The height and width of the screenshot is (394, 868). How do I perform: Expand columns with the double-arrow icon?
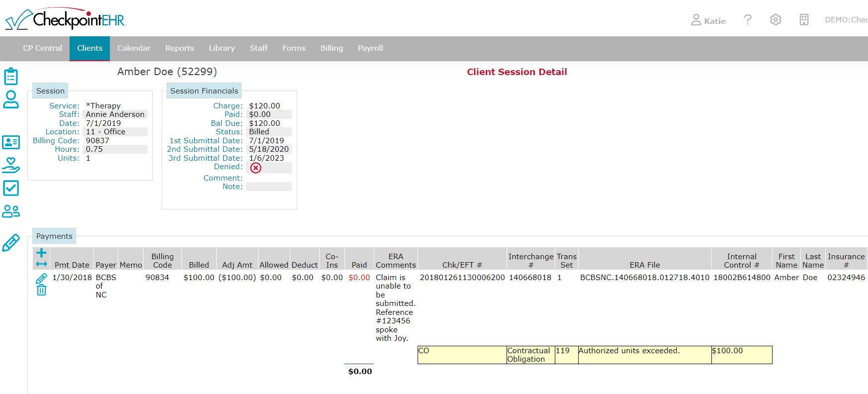42,264
